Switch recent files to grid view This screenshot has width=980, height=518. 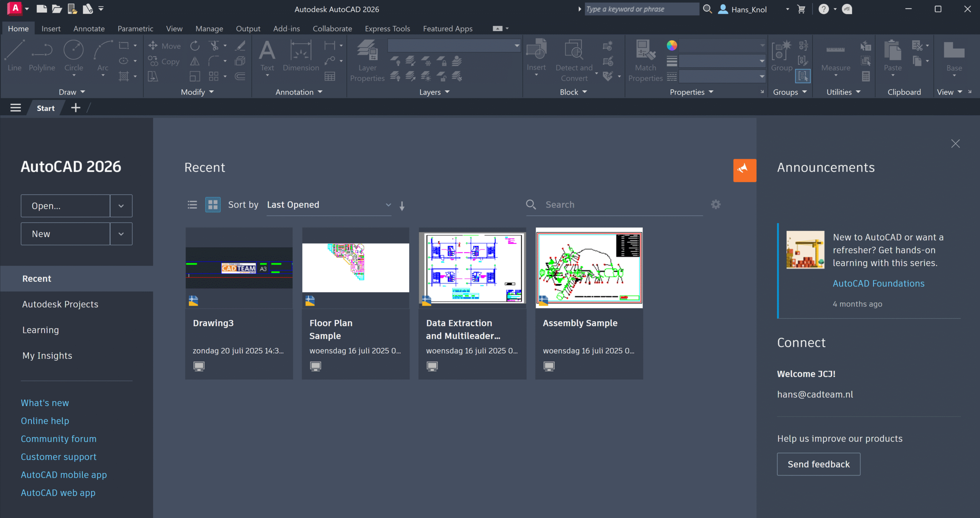tap(212, 205)
